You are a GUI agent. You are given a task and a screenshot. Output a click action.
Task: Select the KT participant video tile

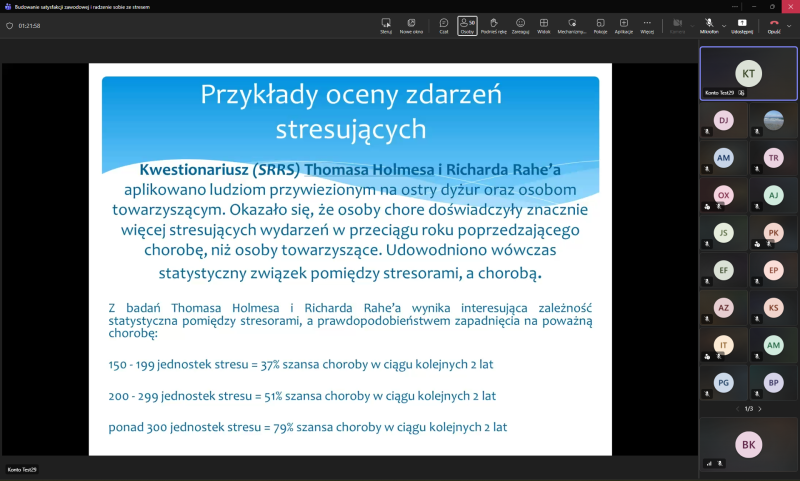748,73
